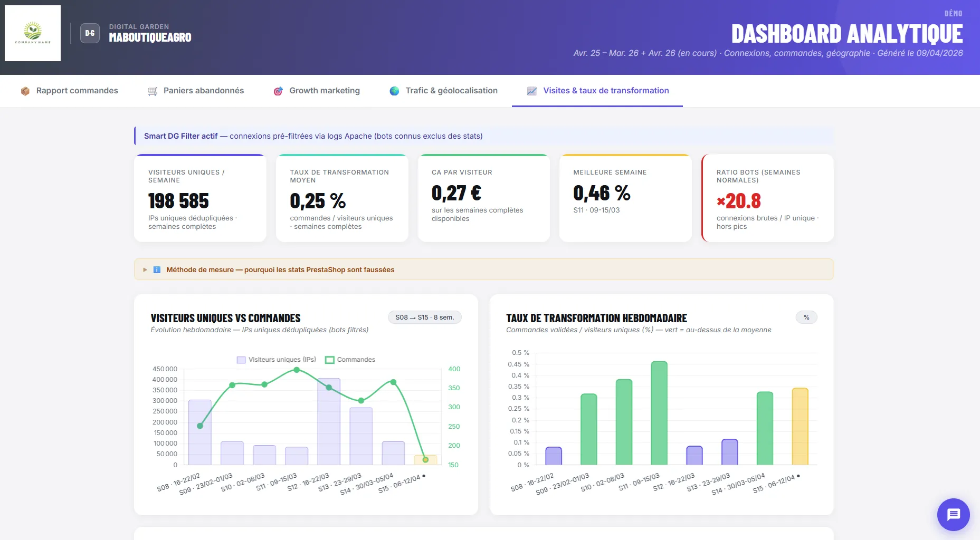The image size is (980, 540).
Task: Click the Visiteurs uniques / semaine card
Action: (200, 198)
